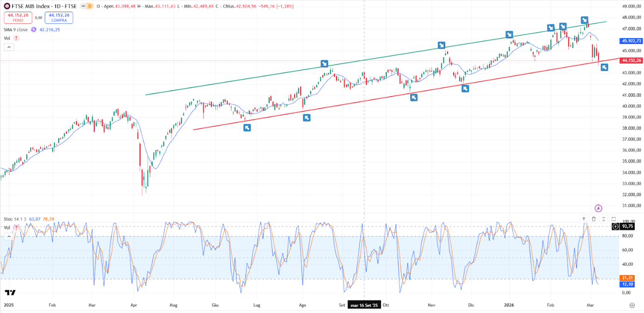The image size is (644, 313).
Task: Move the Stochastic pane up with the arrow icon
Action: (x=584, y=219)
